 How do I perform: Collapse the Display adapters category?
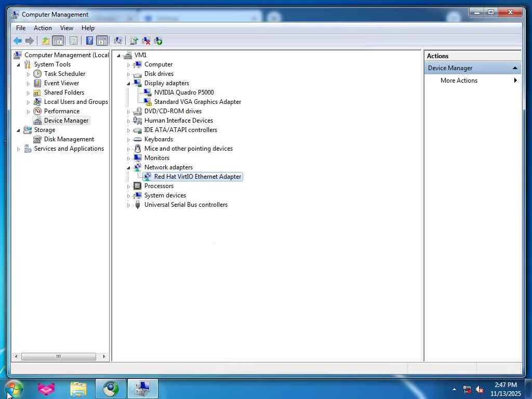(128, 84)
